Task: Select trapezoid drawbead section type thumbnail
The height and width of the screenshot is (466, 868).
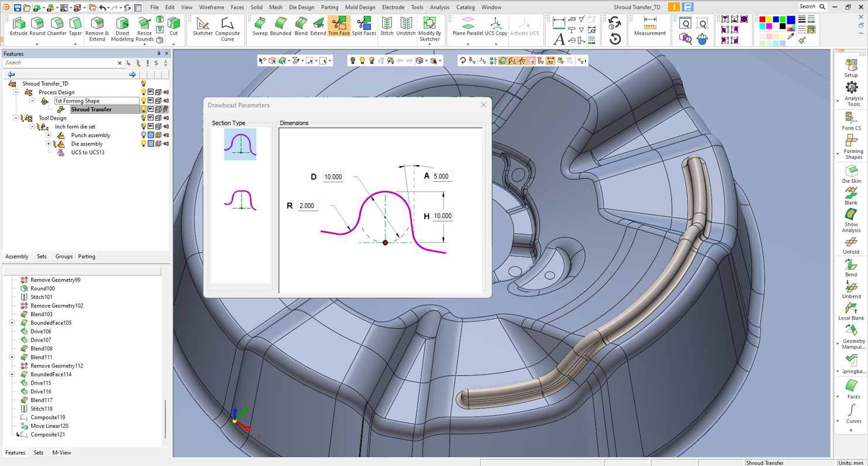Action: pos(240,199)
